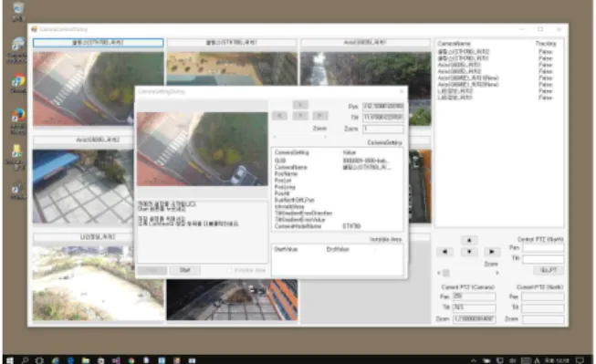Click the preview video in the settings dialog
Image resolution: width=596 pixels, height=364 pixels.
coord(203,149)
